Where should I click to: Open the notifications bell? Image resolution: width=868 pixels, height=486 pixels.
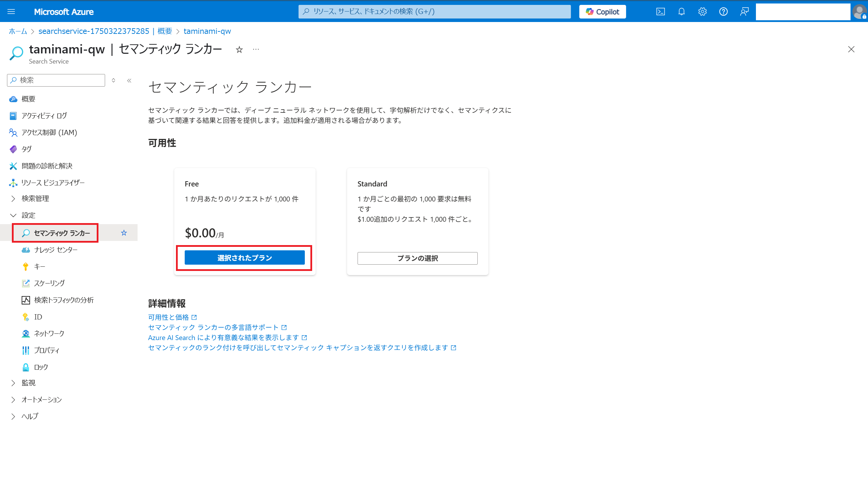click(x=681, y=12)
